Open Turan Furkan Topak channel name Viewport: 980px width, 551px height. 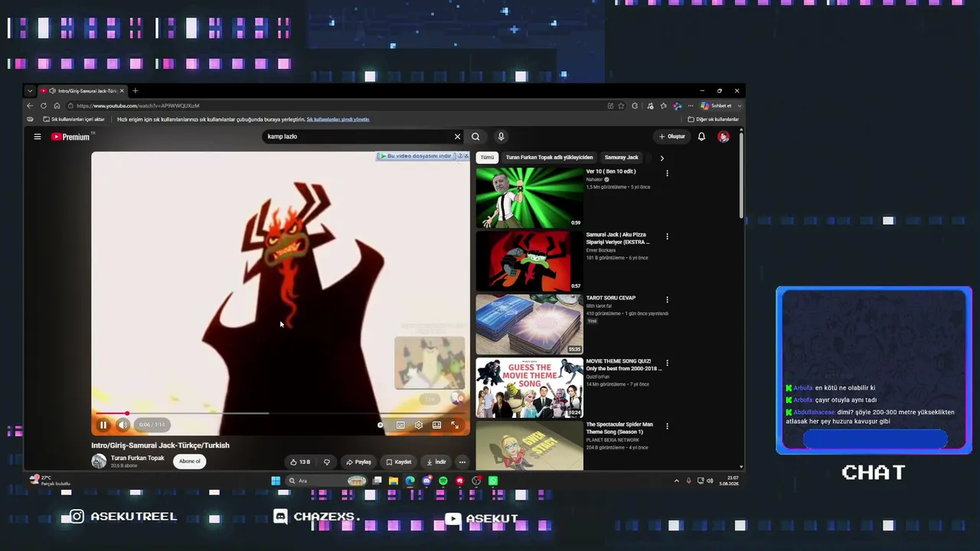click(138, 458)
